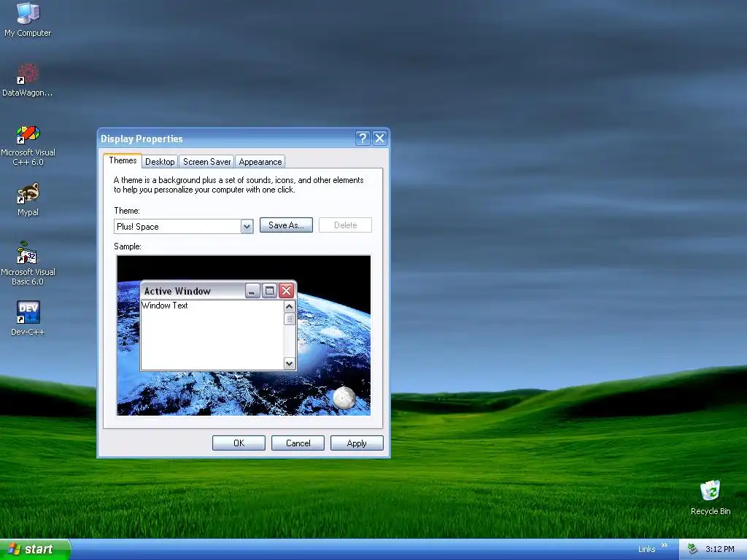This screenshot has height=560, width=747.
Task: Open the Screen Saver tab
Action: click(x=206, y=162)
